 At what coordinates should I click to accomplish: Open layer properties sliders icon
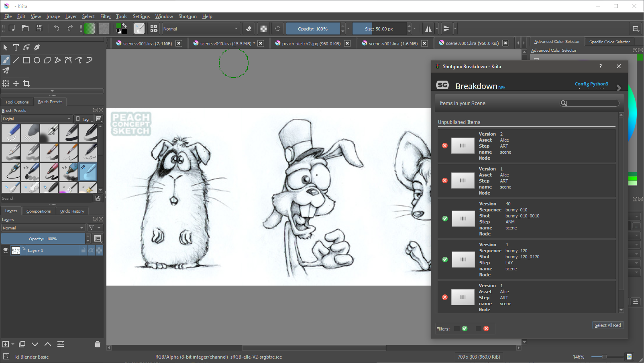[61, 344]
